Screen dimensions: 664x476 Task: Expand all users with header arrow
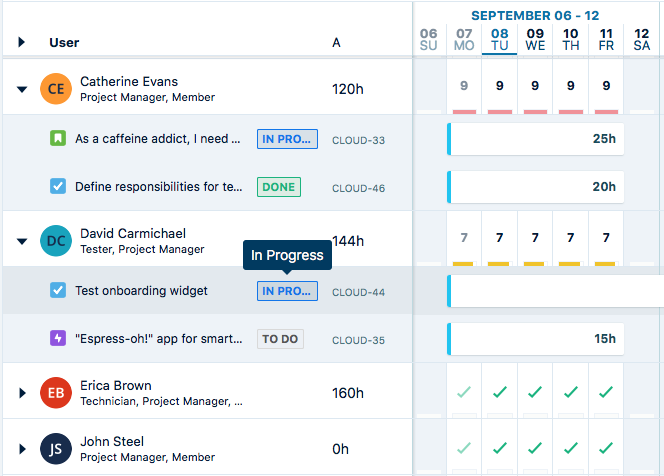pyautogui.click(x=22, y=43)
